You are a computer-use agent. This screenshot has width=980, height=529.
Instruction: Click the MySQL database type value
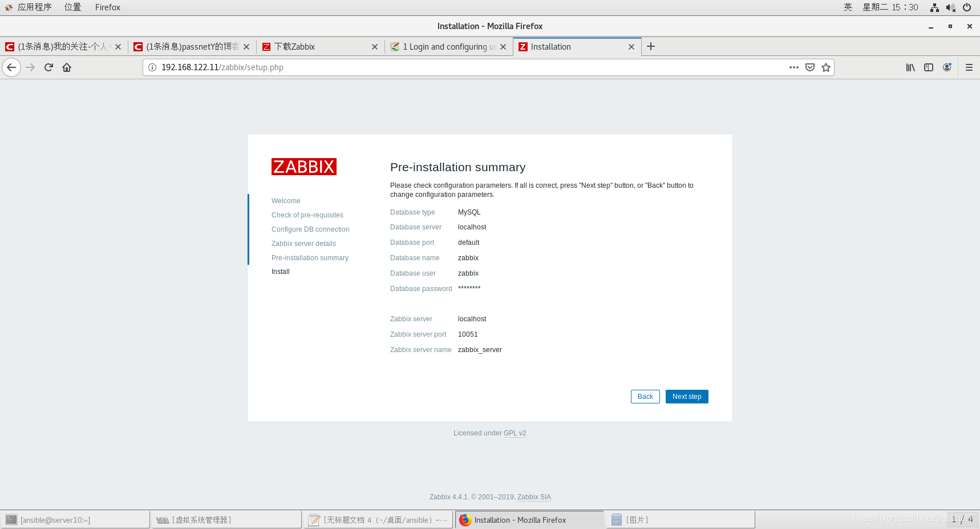(469, 212)
